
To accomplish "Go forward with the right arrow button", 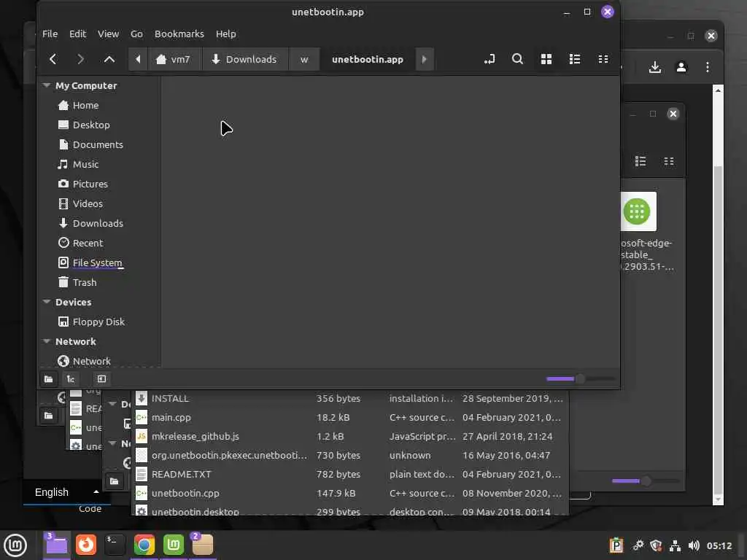I will pos(80,59).
